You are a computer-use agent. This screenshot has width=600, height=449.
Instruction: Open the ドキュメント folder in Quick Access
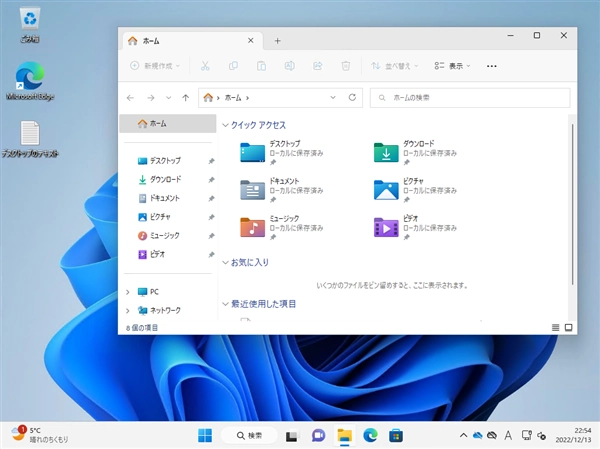(282, 190)
